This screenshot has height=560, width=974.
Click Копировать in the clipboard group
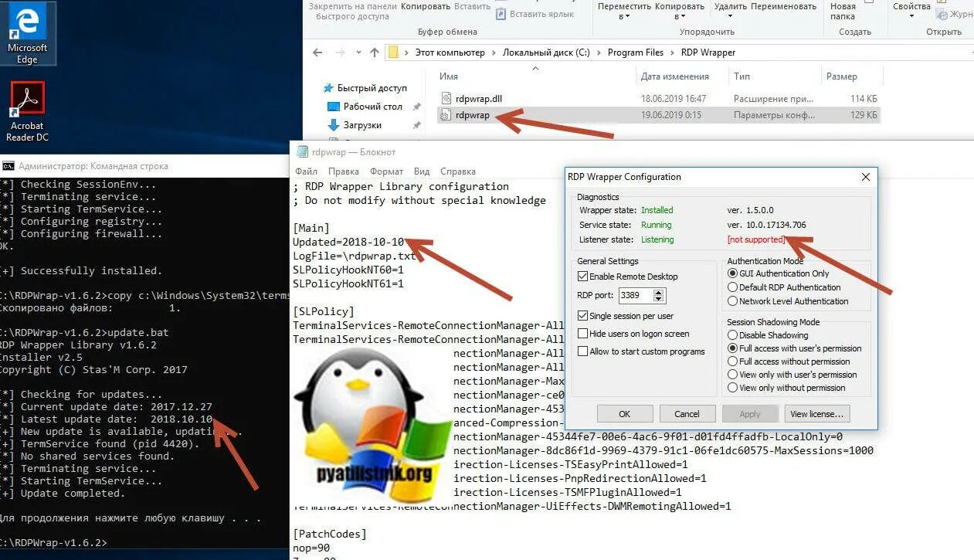tap(426, 6)
